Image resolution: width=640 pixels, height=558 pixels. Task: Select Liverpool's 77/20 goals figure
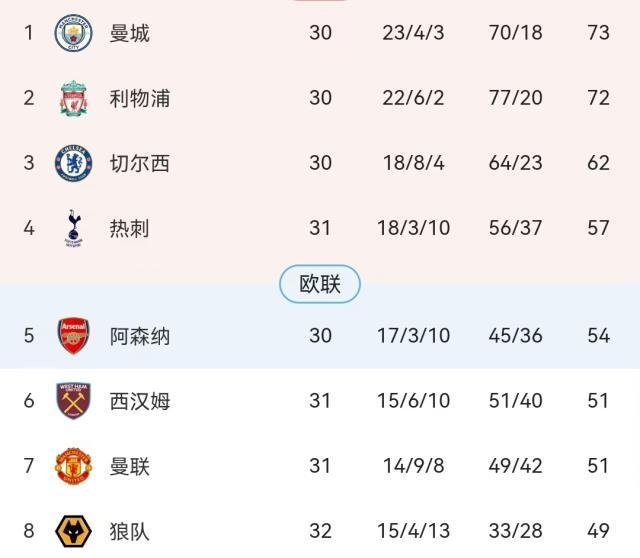515,98
